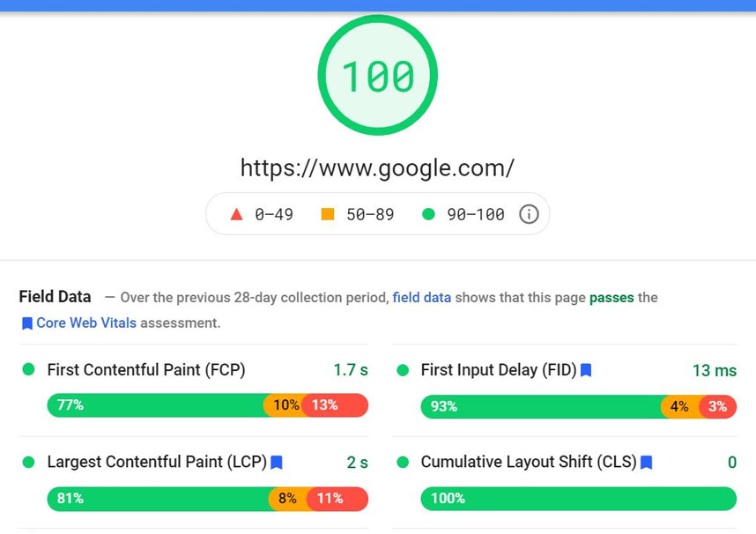Click the info icon in score legend
Viewport: 756px width, 534px height.
point(529,214)
